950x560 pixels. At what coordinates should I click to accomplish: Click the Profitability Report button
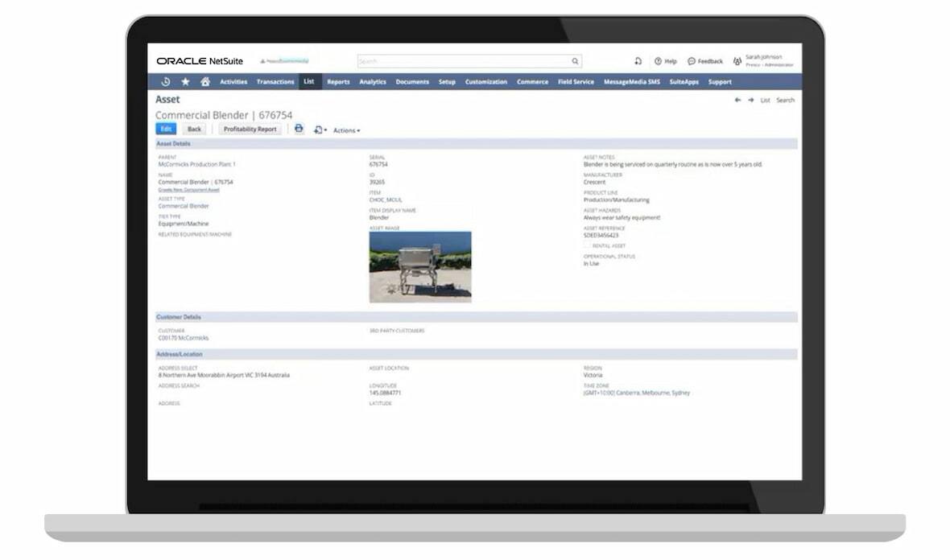pos(250,129)
